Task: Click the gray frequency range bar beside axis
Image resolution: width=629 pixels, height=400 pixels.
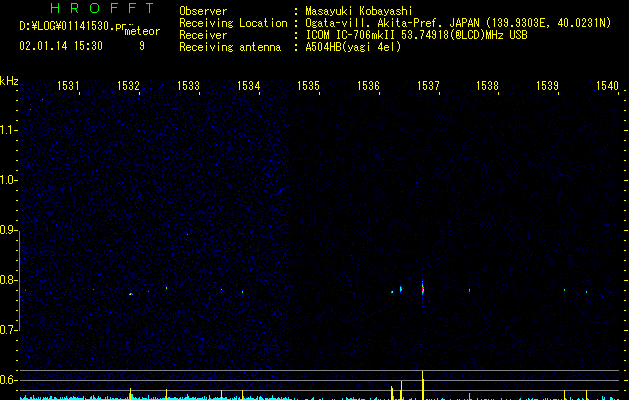Action: (19, 283)
